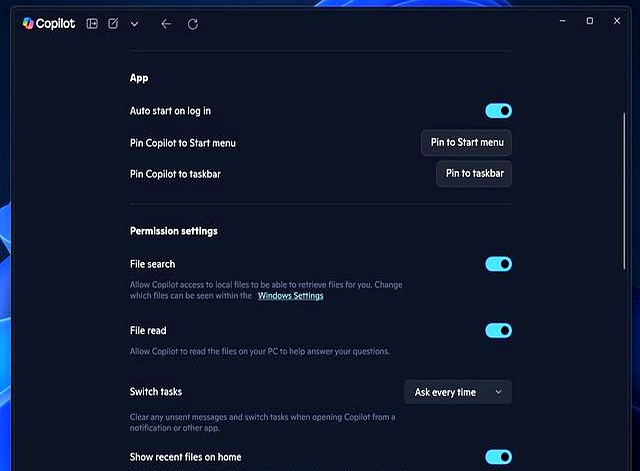Image resolution: width=640 pixels, height=471 pixels.
Task: Click the Permission settings heading
Action: [173, 231]
